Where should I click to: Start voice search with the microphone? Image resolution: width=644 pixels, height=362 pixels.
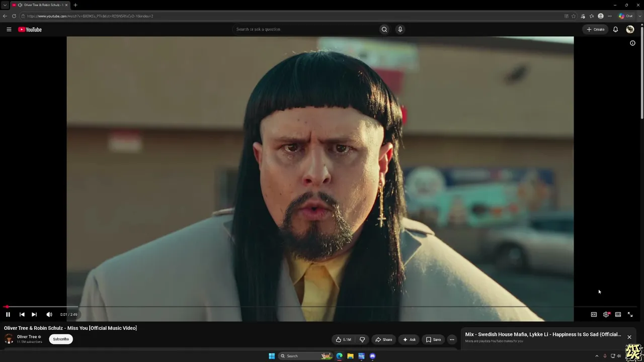pyautogui.click(x=400, y=29)
